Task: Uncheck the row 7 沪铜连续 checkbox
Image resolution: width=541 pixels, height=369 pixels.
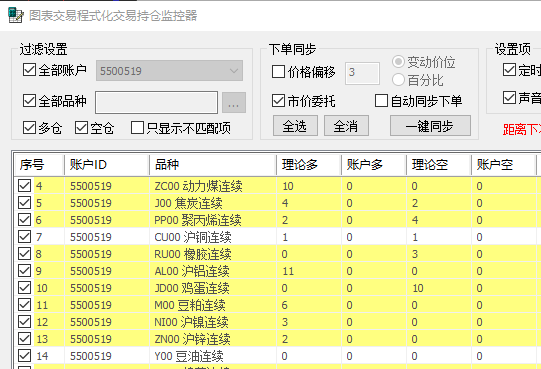Action: [24, 236]
